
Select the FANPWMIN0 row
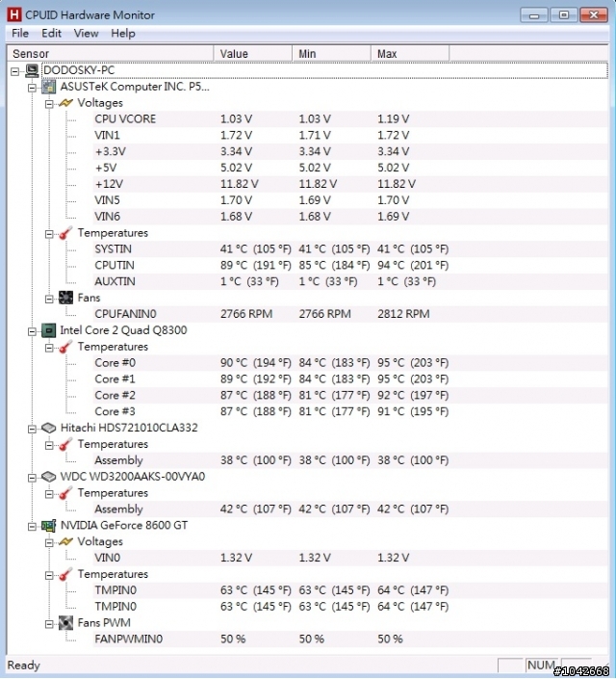[349, 640]
